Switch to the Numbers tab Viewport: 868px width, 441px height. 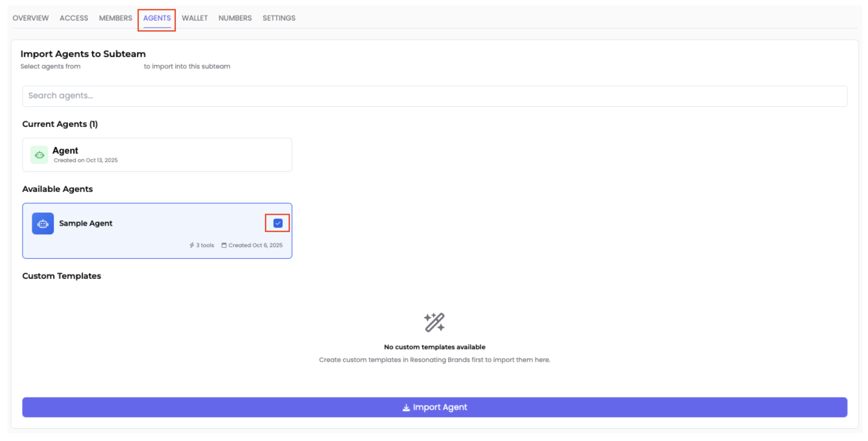point(235,18)
